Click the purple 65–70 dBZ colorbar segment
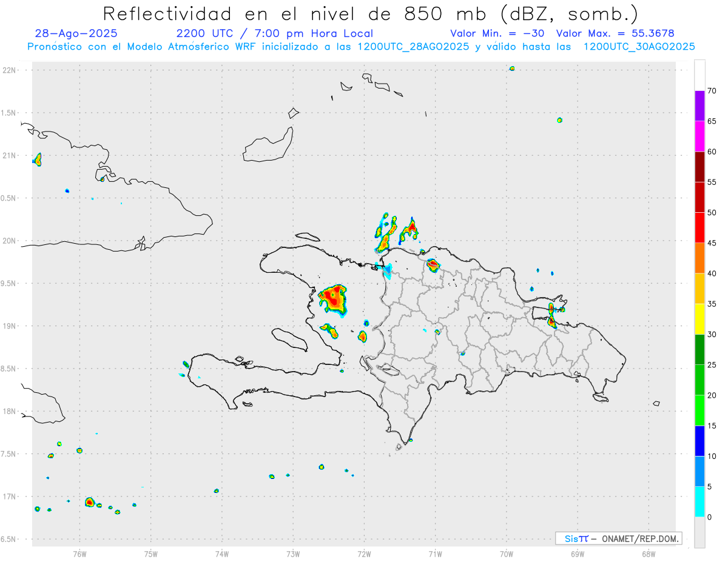 pyautogui.click(x=699, y=106)
